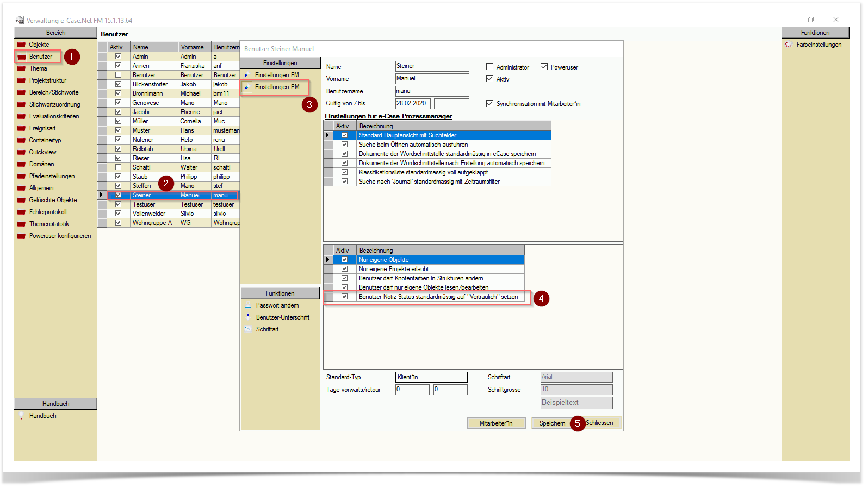Select Benutzer darf Knotenfarben in Strukturen ändern
This screenshot has width=868, height=488.
pyautogui.click(x=441, y=278)
